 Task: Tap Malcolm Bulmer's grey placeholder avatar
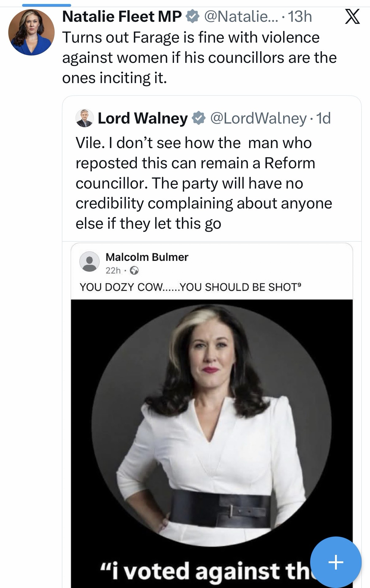pyautogui.click(x=90, y=262)
